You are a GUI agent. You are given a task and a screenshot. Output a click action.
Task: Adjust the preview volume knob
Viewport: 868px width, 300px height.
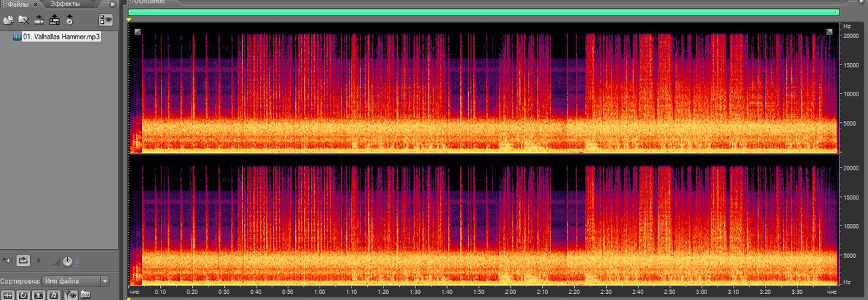coord(67,261)
